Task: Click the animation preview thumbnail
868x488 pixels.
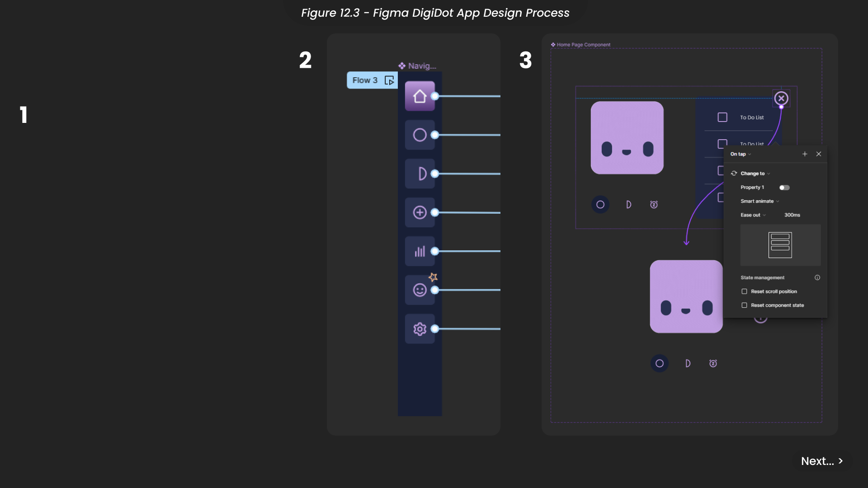Action: 780,245
